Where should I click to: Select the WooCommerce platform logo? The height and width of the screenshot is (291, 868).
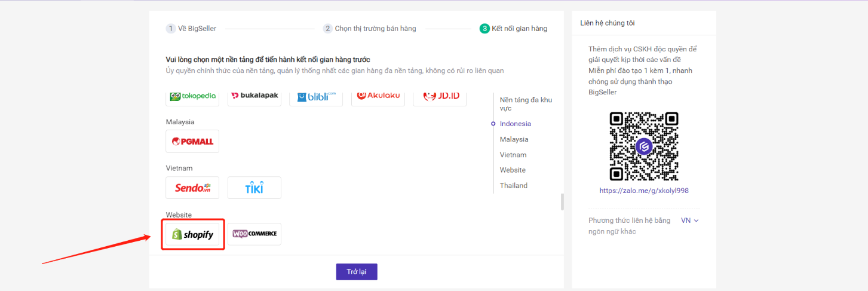254,234
